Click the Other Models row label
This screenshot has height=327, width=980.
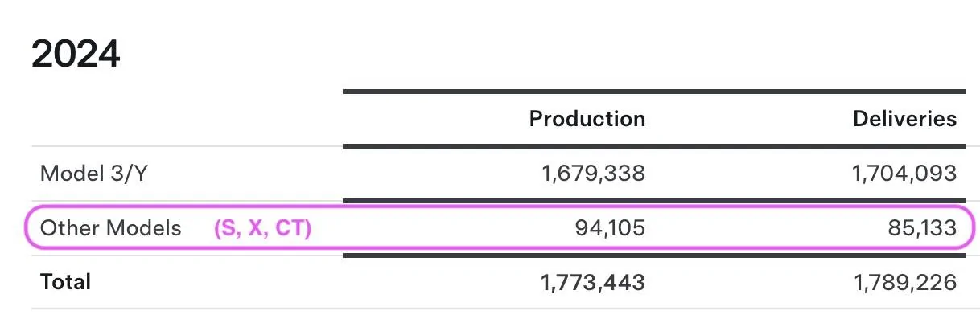111,227
